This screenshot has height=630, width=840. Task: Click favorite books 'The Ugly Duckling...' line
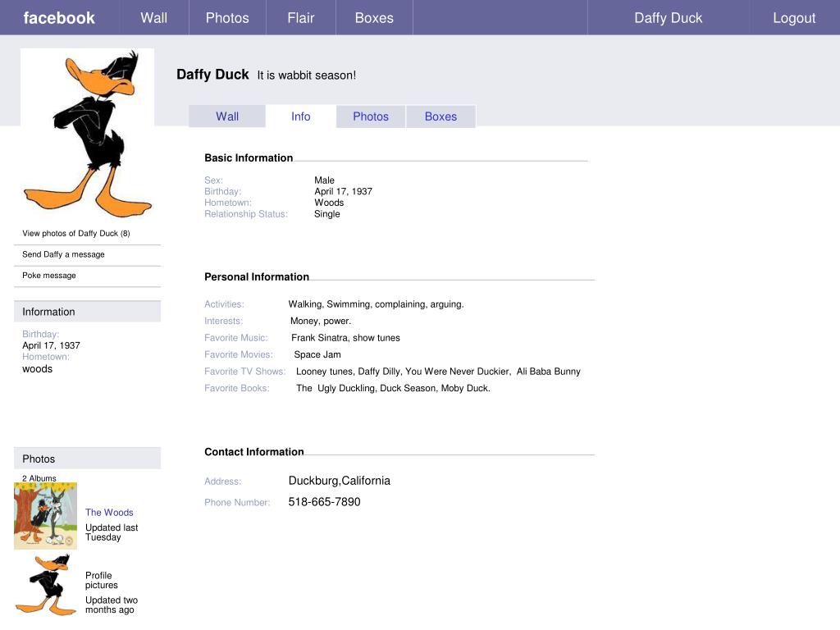pyautogui.click(x=393, y=388)
